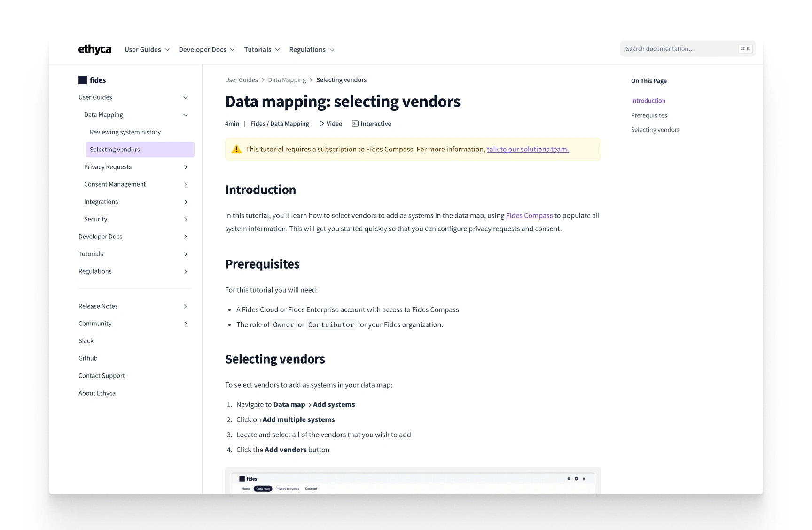This screenshot has width=812, height=530.
Task: Jump to Selecting vendors in On This Page
Action: [x=655, y=130]
